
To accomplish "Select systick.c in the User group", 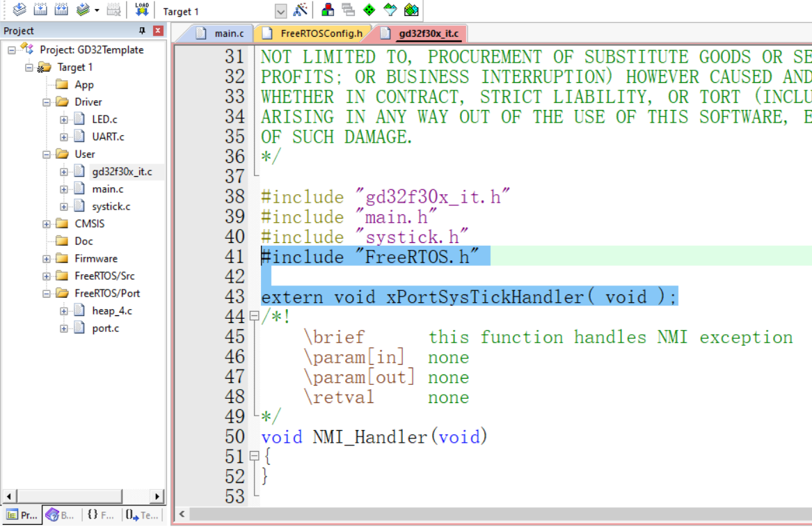I will coord(111,206).
